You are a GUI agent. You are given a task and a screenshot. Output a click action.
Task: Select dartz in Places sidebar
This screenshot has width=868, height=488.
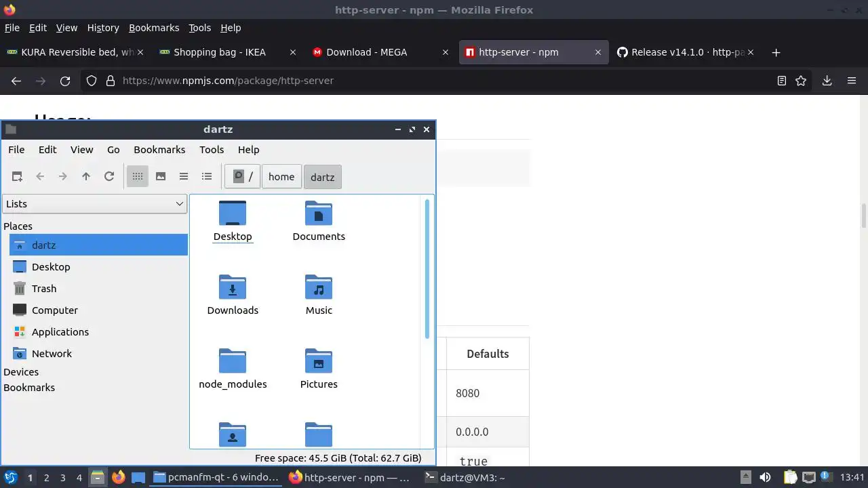[x=98, y=245]
